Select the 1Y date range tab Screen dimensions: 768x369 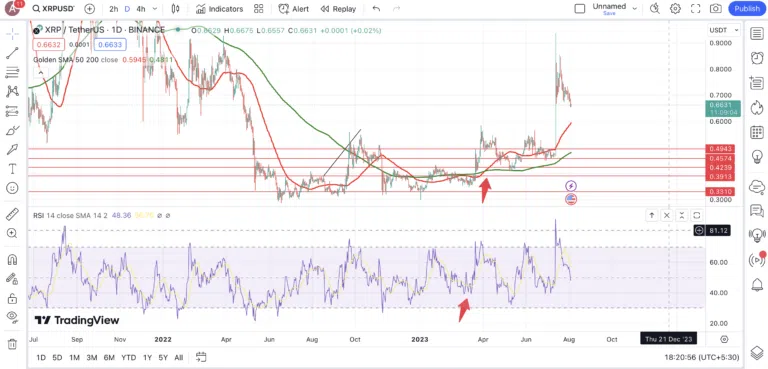pos(147,357)
